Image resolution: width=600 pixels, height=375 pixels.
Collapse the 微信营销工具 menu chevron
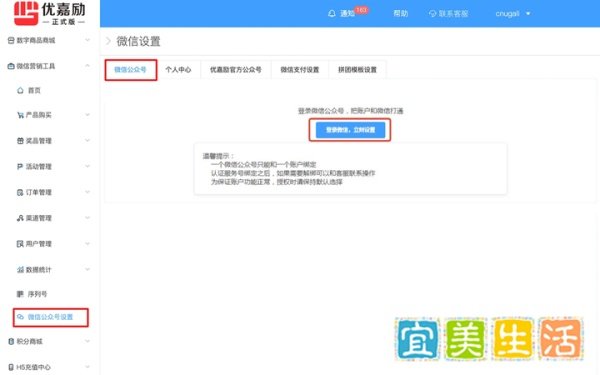point(87,66)
